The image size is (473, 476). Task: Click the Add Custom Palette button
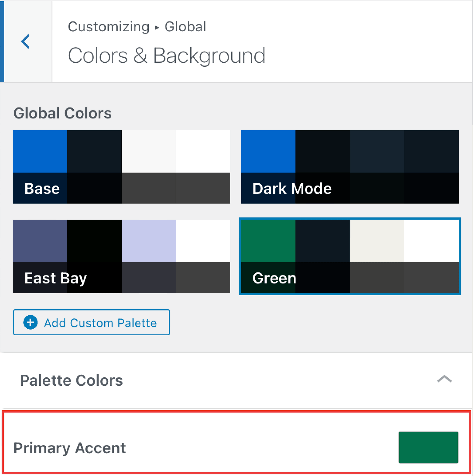91,322
